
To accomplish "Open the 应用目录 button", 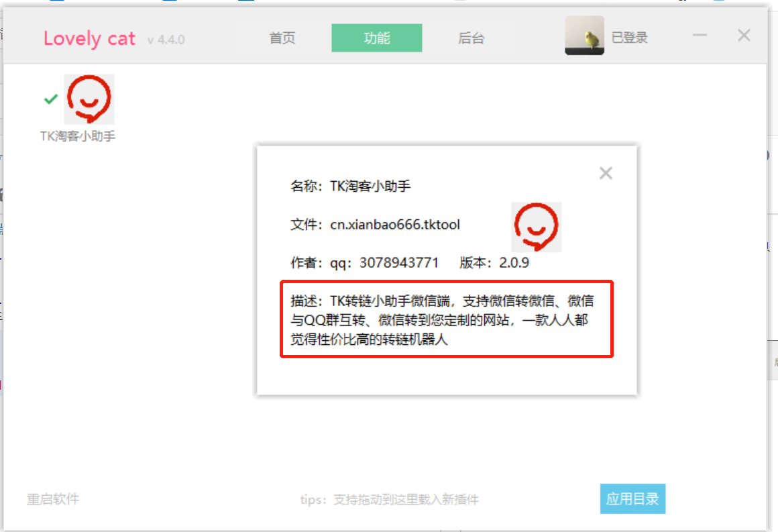I will coord(632,498).
